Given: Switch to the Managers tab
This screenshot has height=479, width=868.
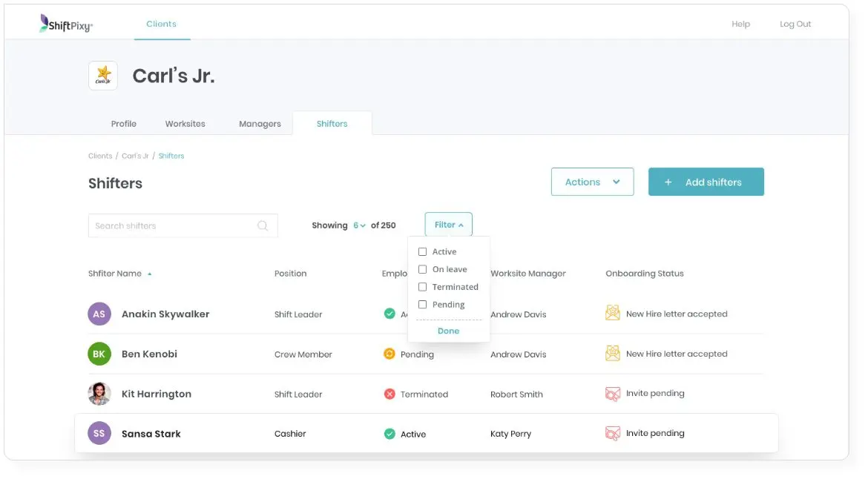Looking at the screenshot, I should point(260,124).
